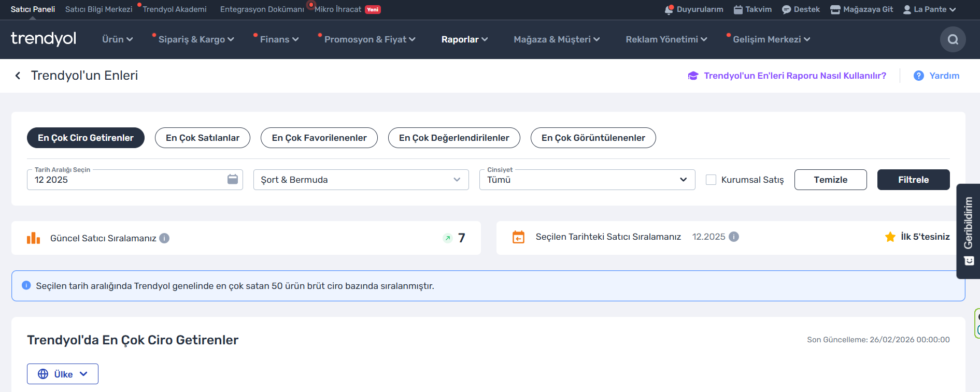Open the Cinsiyet dropdown showing Tümü

[587, 180]
